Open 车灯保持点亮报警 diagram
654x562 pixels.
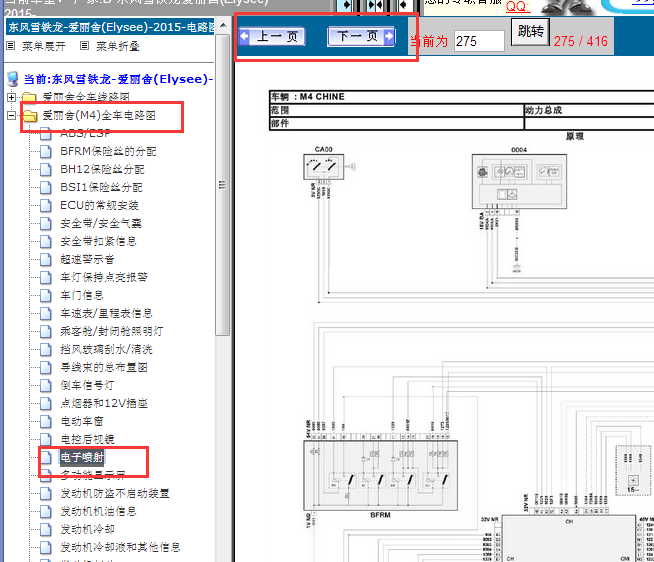point(104,277)
